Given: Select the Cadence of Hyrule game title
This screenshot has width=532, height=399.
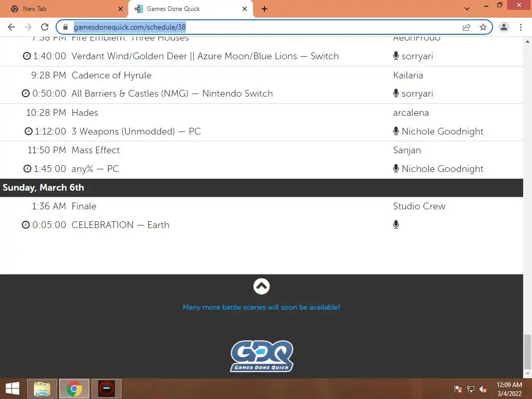Looking at the screenshot, I should tap(112, 75).
